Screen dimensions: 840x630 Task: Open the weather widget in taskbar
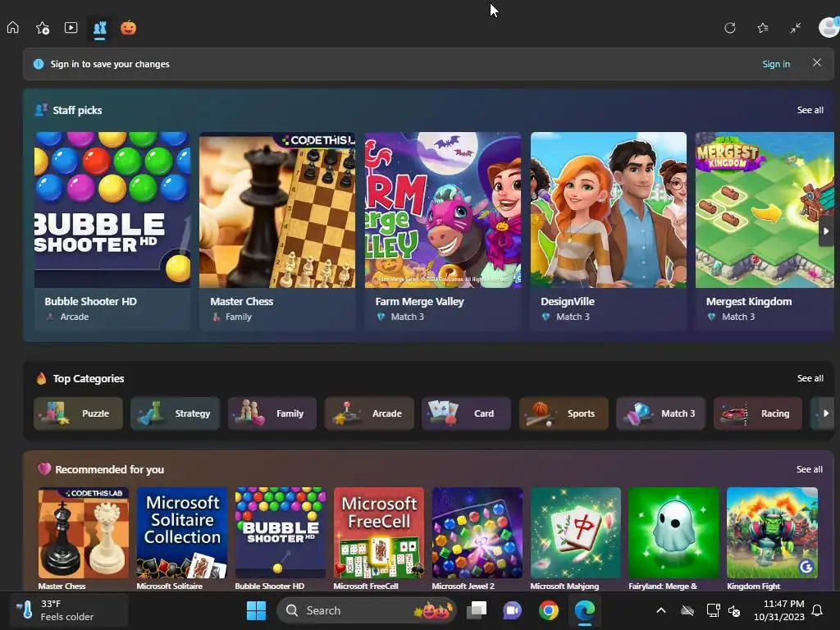(69, 610)
